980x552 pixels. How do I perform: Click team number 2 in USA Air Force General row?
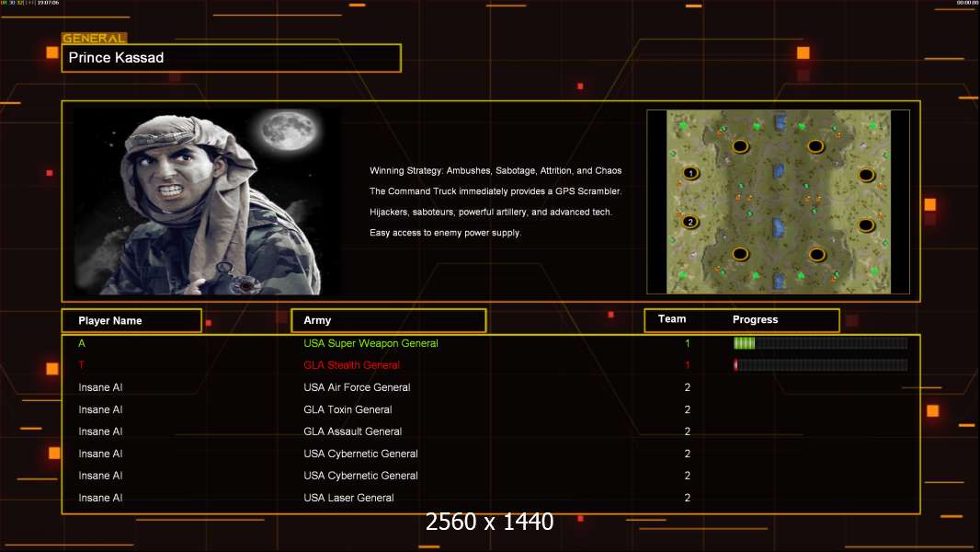pos(688,387)
